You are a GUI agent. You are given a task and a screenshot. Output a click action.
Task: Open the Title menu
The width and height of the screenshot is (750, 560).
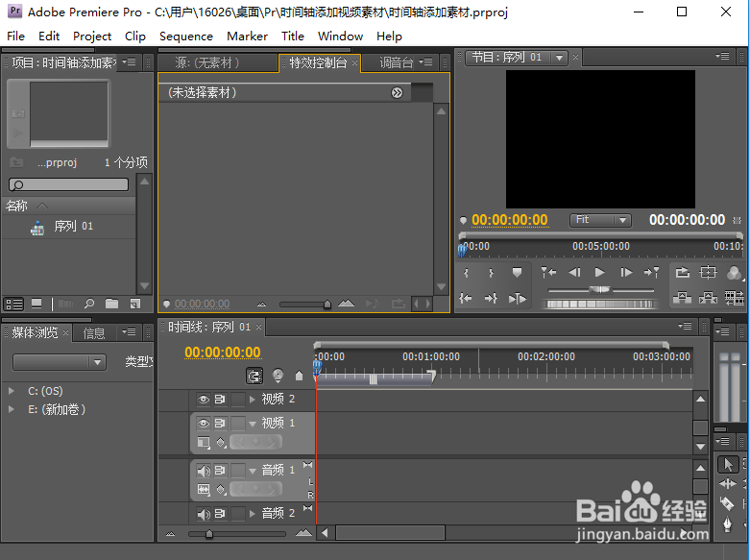coord(293,37)
